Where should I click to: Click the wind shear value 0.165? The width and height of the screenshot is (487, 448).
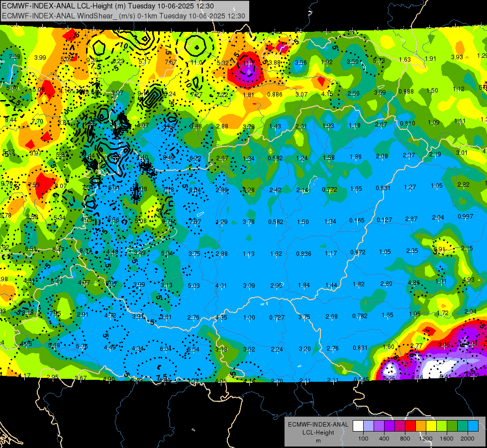pyautogui.click(x=357, y=221)
